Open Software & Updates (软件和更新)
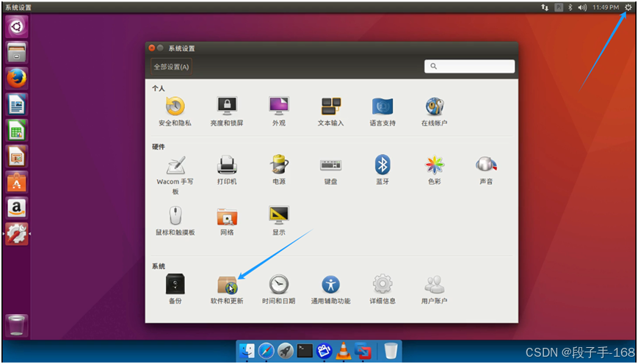638x364 pixels. 227,289
